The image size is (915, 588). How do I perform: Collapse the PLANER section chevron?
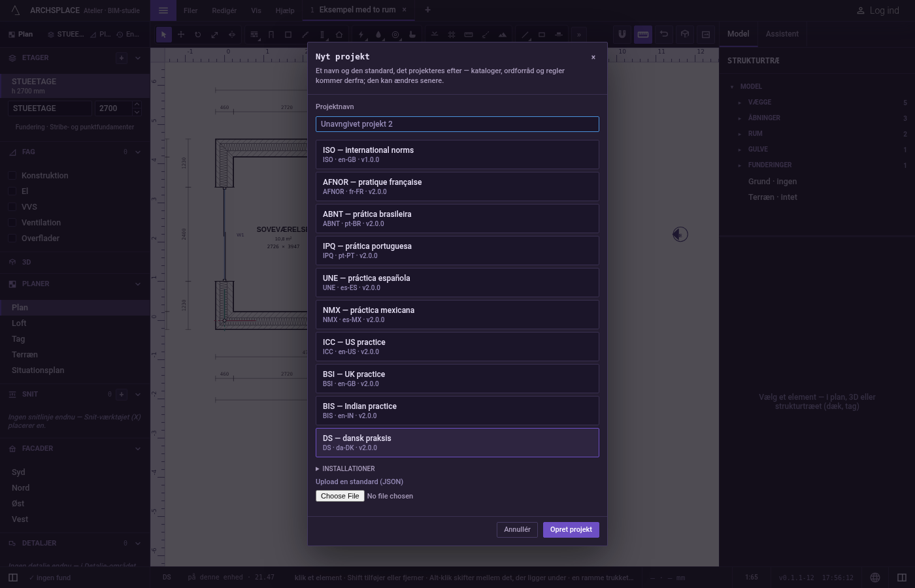pyautogui.click(x=138, y=284)
